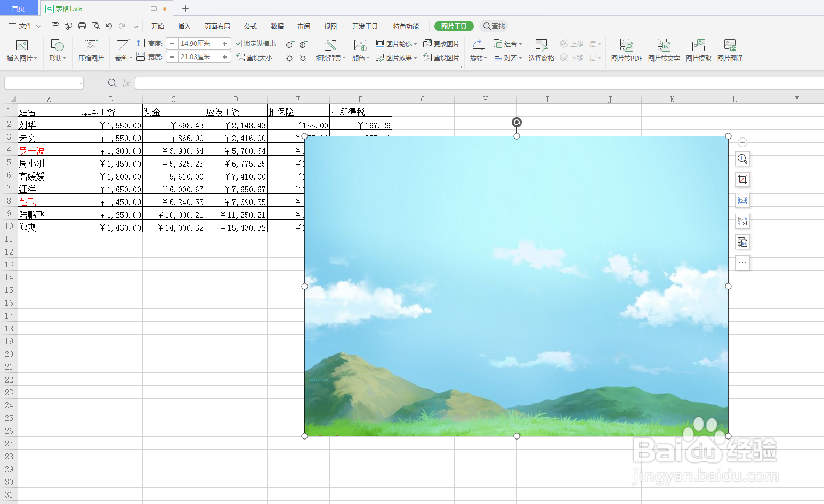The image size is (824, 504).
Task: Decrease picture brightness icon
Action: 304,58
